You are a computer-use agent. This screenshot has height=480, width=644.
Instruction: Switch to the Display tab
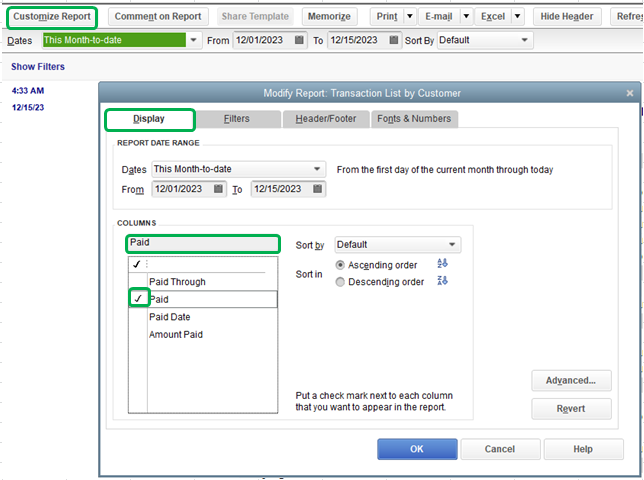tap(149, 119)
